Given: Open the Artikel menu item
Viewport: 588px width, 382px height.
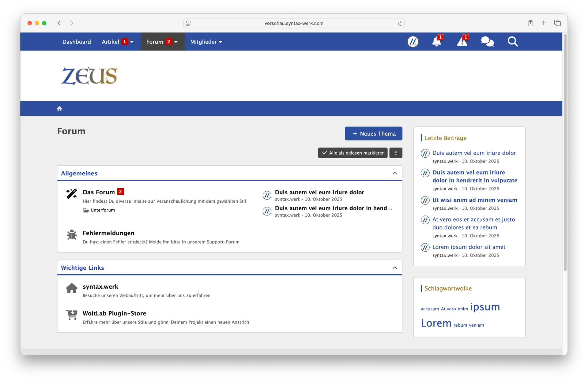Looking at the screenshot, I should click(110, 42).
